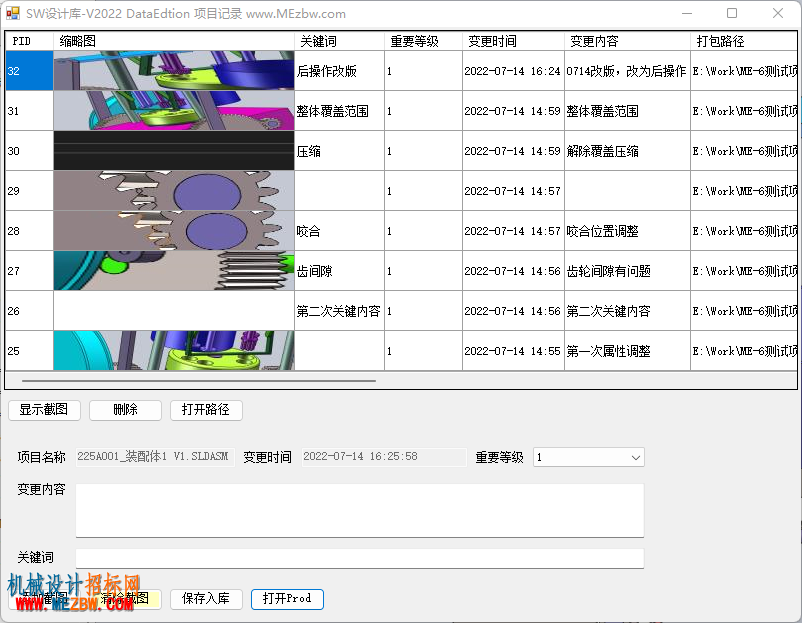Sort by 变更时间 column header
Viewport: 802px width, 623px height.
tap(513, 41)
